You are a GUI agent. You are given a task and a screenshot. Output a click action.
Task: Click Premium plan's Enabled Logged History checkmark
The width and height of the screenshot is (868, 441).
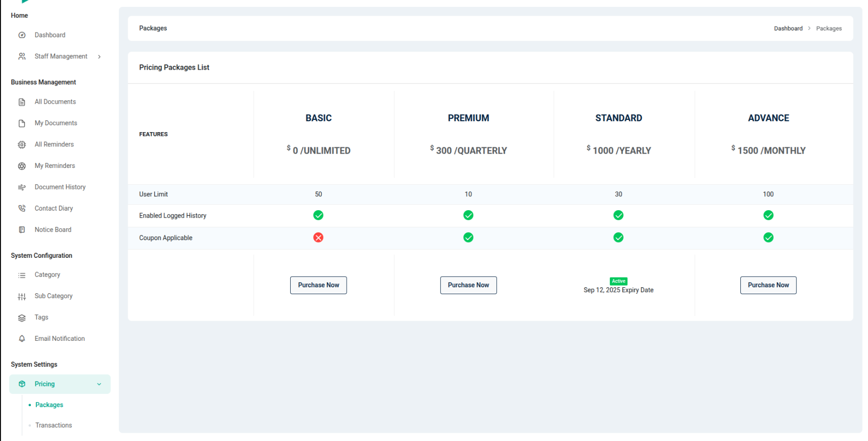point(468,215)
